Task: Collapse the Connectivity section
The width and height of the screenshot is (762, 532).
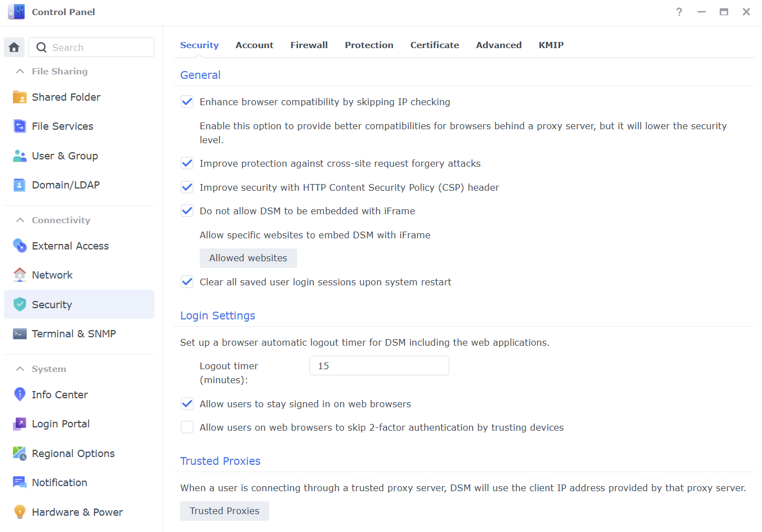Action: (x=20, y=220)
